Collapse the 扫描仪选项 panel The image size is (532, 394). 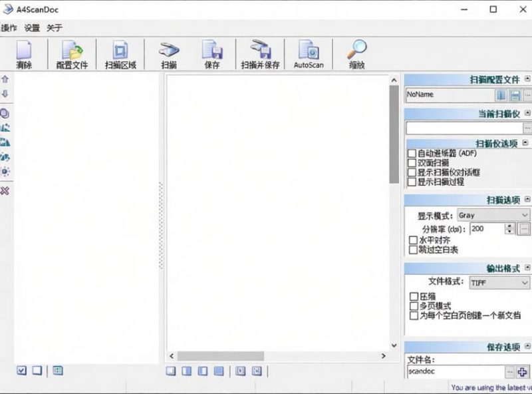pyautogui.click(x=525, y=142)
